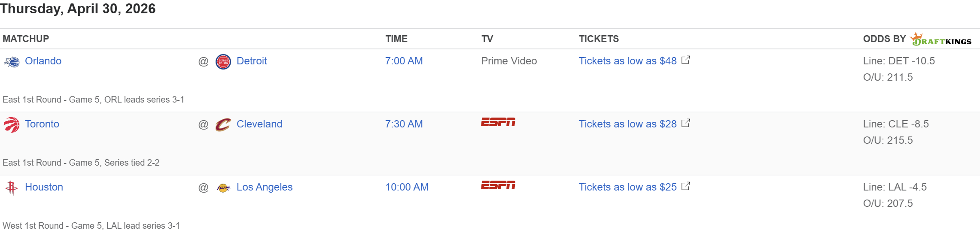Viewport: 980px width, 233px height.
Task: Click the Los Angeles Lakers logo
Action: click(223, 188)
